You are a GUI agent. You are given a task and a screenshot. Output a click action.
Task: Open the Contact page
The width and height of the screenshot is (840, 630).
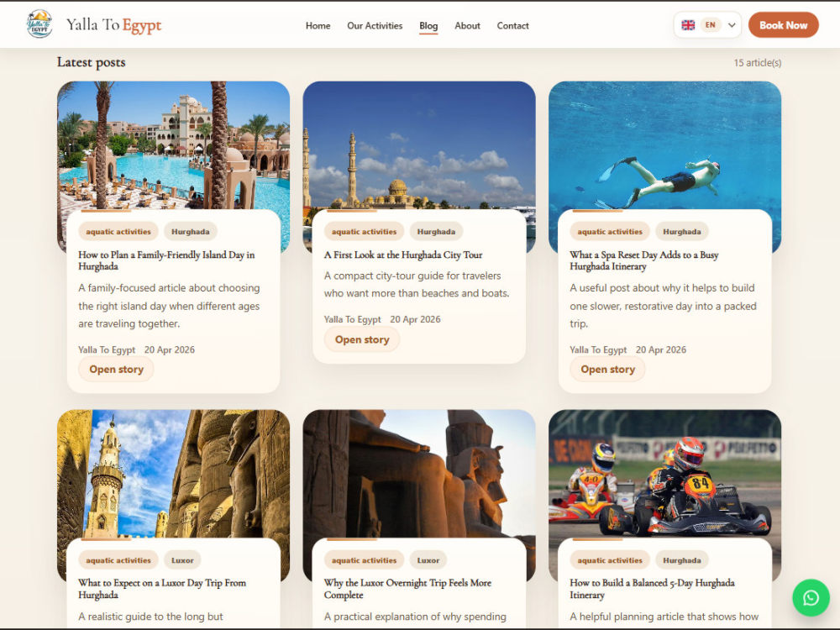tap(512, 26)
